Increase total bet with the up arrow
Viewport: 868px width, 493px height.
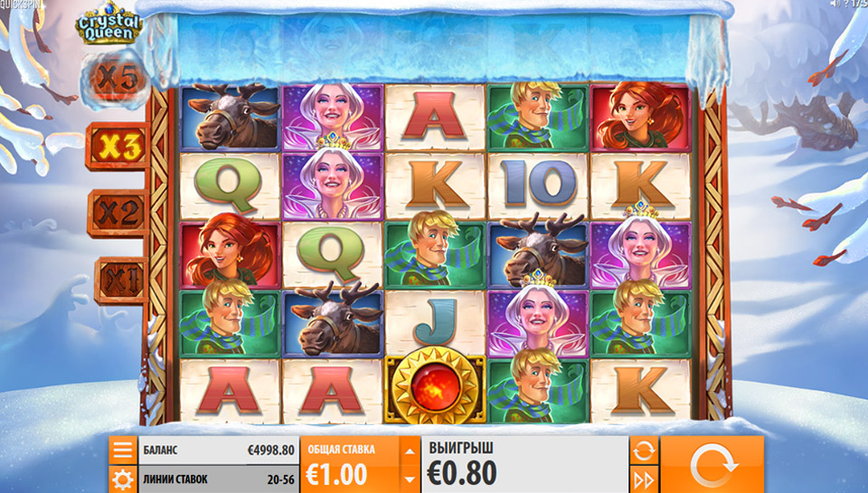coord(410,450)
